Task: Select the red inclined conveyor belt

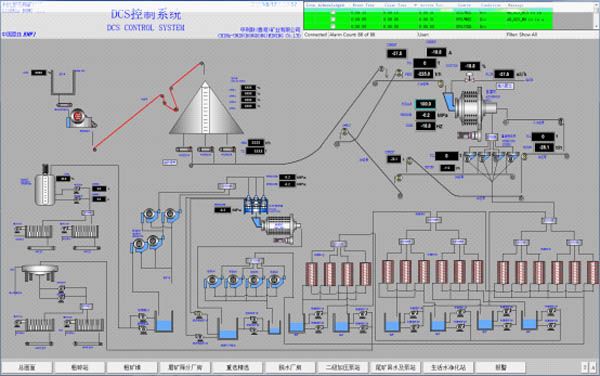Action: (x=147, y=106)
